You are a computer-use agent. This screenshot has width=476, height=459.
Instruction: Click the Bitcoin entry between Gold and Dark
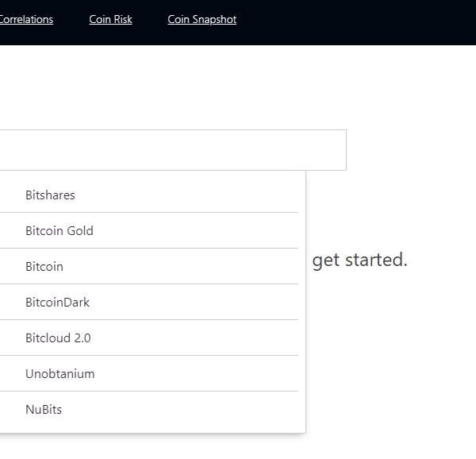click(44, 266)
